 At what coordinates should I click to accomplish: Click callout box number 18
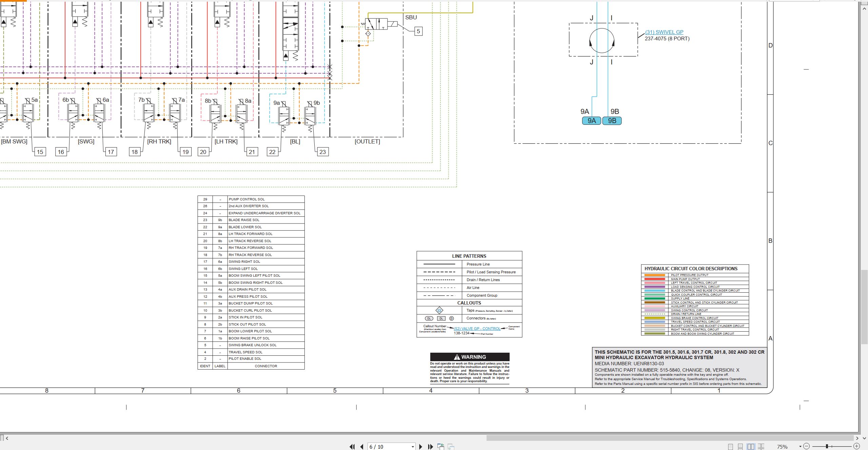pyautogui.click(x=135, y=152)
